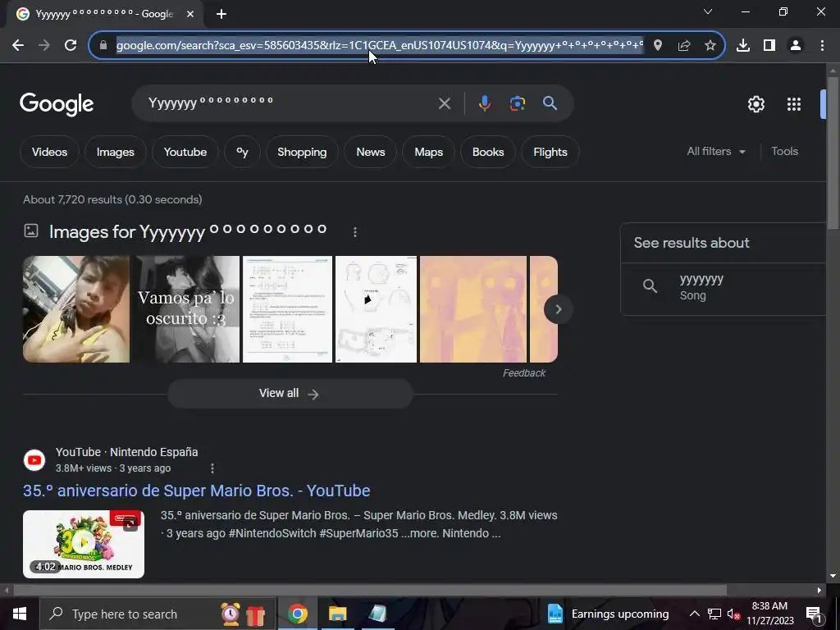Open 'yyyyyyy Song' related result
This screenshot has height=630, width=840.
724,287
